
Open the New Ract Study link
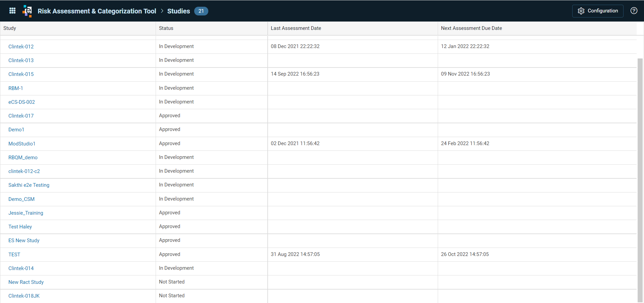[x=26, y=282]
